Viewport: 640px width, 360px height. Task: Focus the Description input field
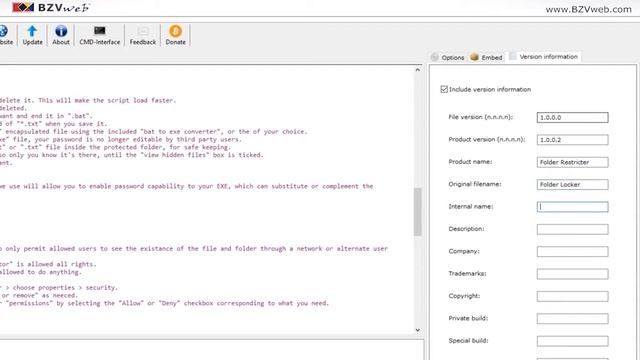[572, 229]
